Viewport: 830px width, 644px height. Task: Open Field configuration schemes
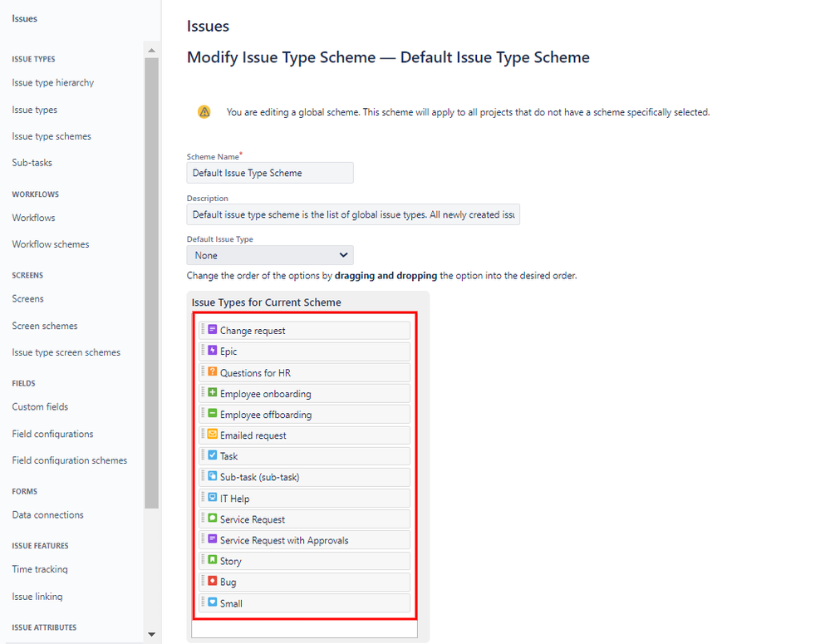pyautogui.click(x=69, y=460)
